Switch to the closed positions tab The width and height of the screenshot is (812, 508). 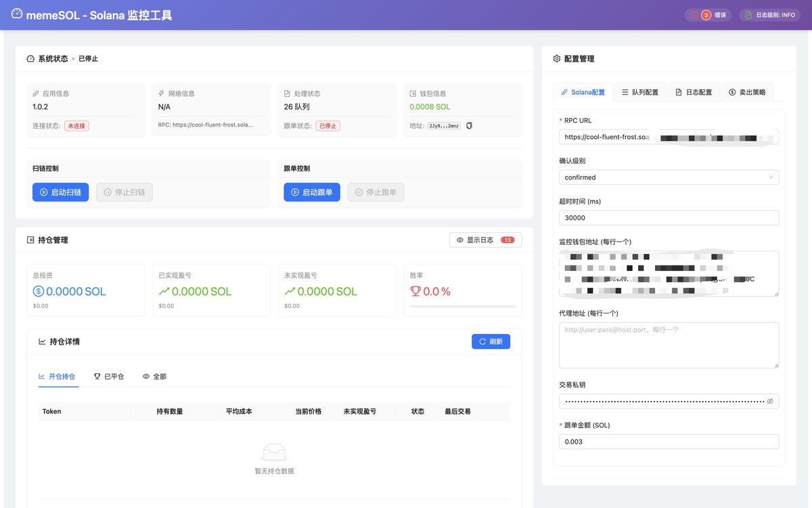tap(109, 376)
